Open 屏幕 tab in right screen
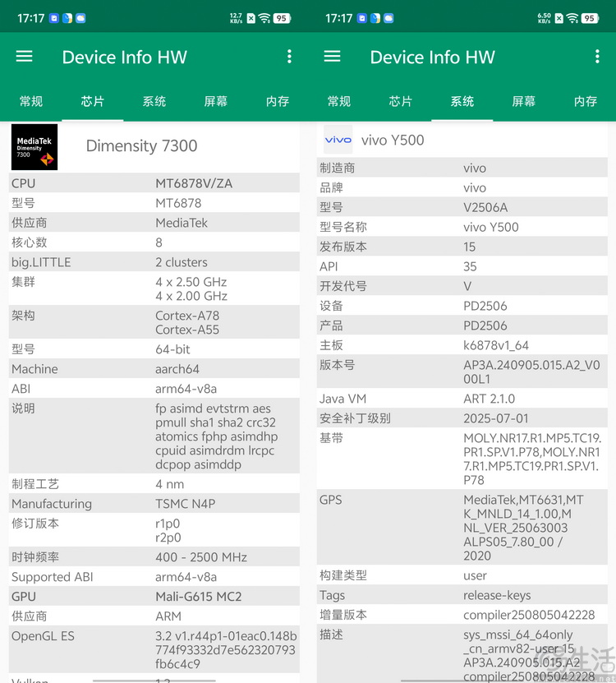The width and height of the screenshot is (616, 683). (524, 101)
